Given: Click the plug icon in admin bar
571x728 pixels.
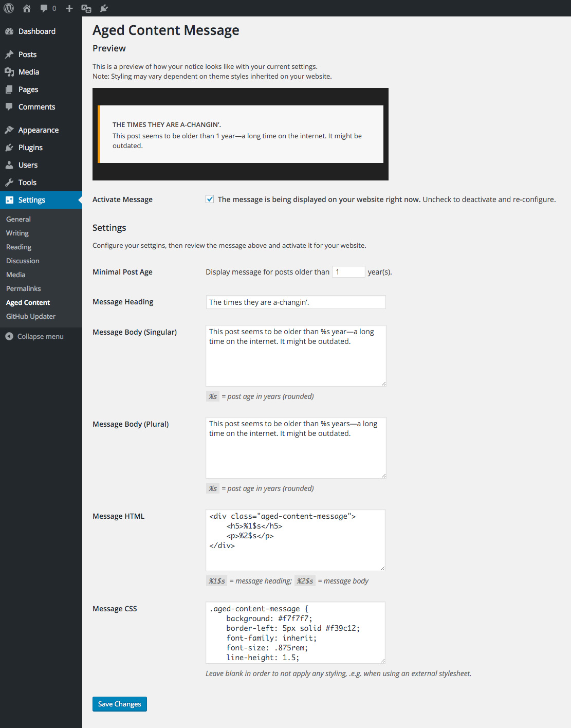Looking at the screenshot, I should pos(104,8).
